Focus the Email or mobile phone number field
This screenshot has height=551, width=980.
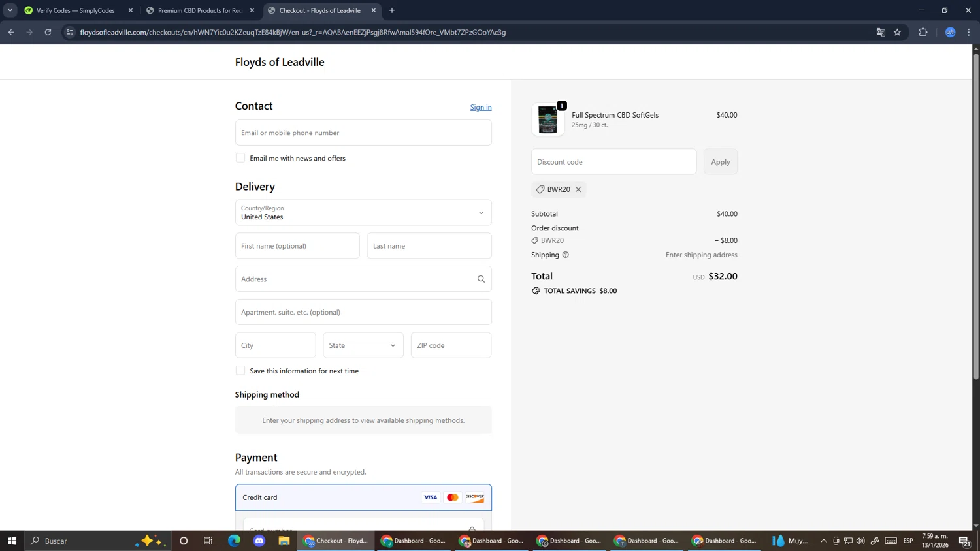pos(363,133)
